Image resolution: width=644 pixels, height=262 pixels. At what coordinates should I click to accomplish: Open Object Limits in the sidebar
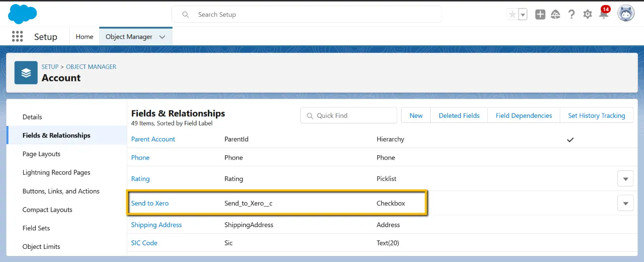click(41, 247)
